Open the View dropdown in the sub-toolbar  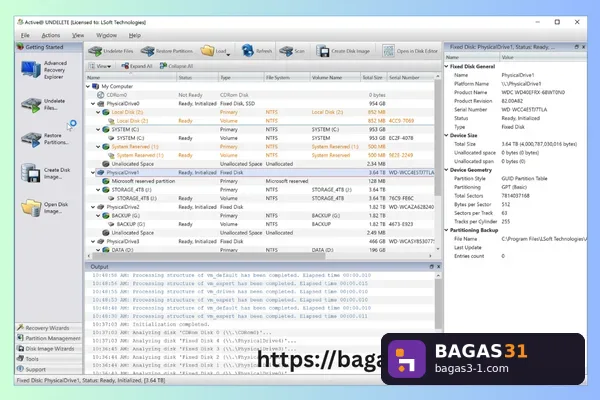[100, 66]
